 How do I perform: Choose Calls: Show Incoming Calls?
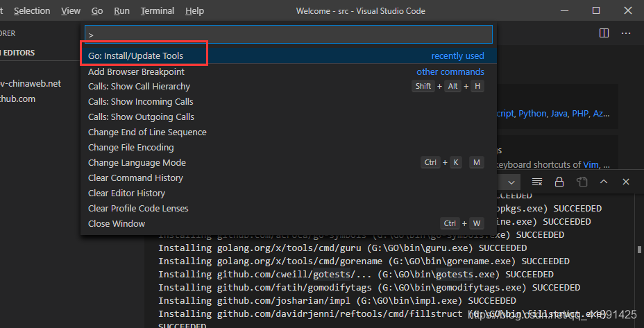(x=288, y=101)
